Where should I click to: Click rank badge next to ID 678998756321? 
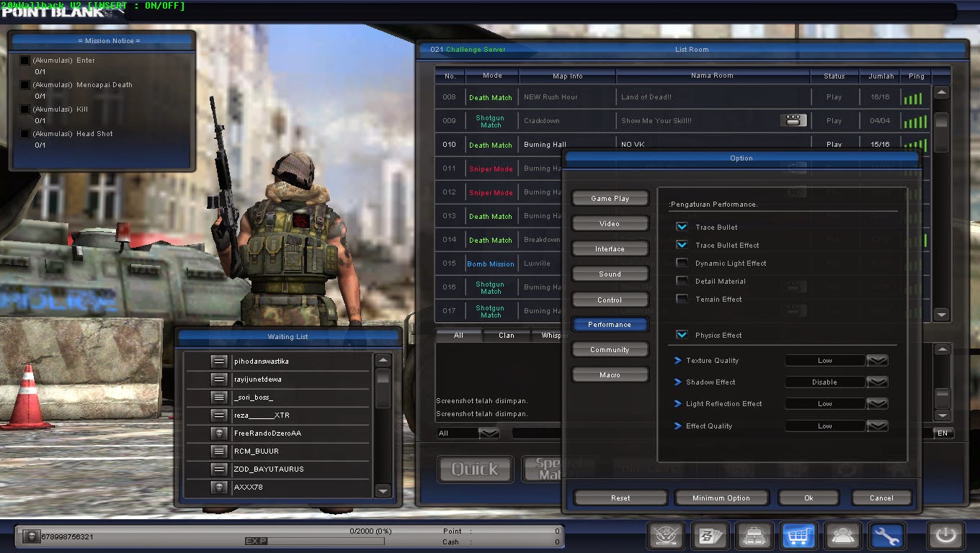click(30, 536)
